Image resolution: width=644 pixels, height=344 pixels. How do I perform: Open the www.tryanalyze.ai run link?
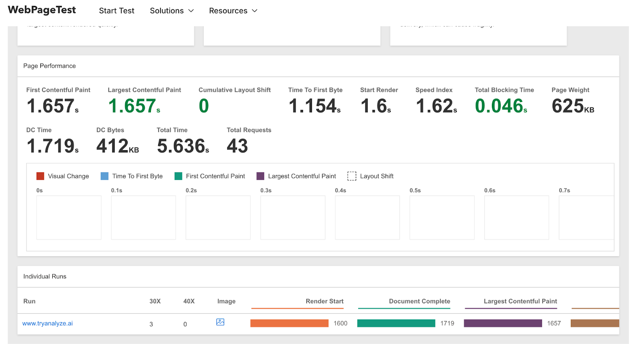(x=47, y=323)
